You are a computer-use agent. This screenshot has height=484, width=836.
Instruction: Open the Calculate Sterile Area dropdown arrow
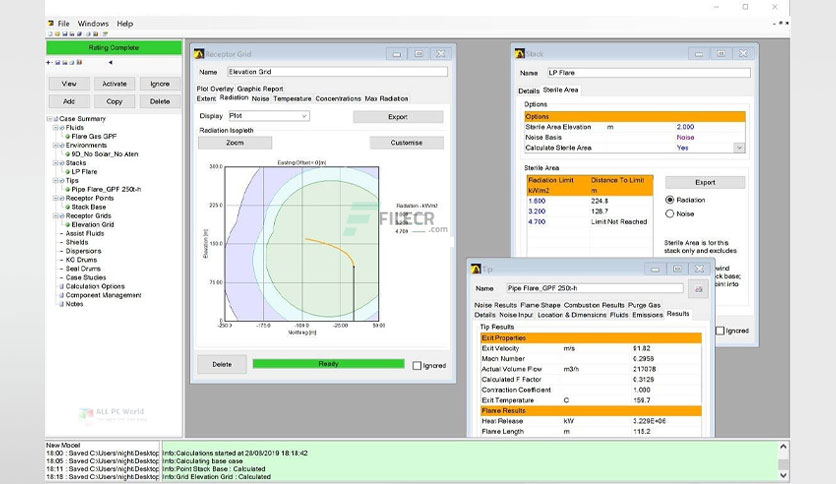point(739,148)
